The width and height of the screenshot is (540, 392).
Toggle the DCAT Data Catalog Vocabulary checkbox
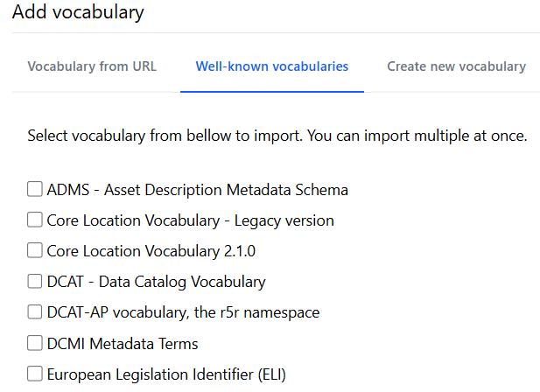click(x=35, y=282)
